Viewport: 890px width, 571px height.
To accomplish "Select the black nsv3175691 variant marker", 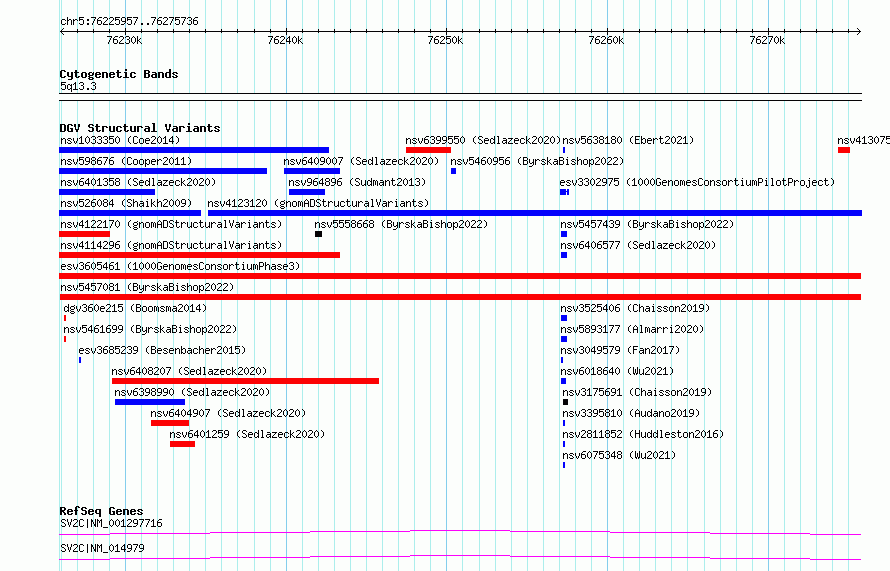I will coord(565,402).
